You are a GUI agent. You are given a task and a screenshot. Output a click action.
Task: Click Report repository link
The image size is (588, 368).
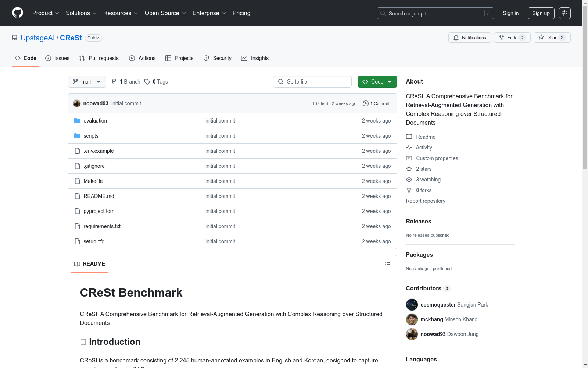(x=426, y=201)
